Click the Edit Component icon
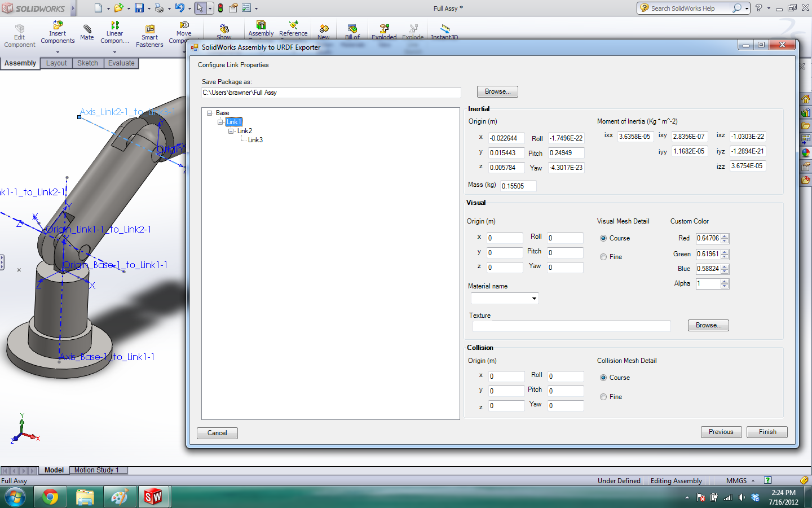Screen dimensions: 812x508 pyautogui.click(x=20, y=36)
